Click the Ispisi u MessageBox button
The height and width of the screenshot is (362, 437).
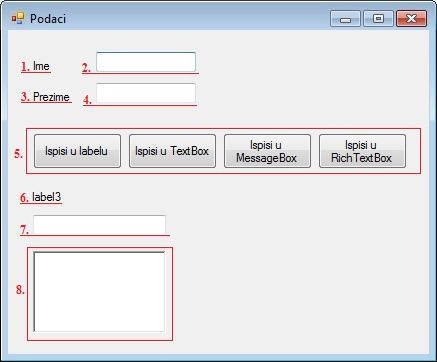click(267, 151)
